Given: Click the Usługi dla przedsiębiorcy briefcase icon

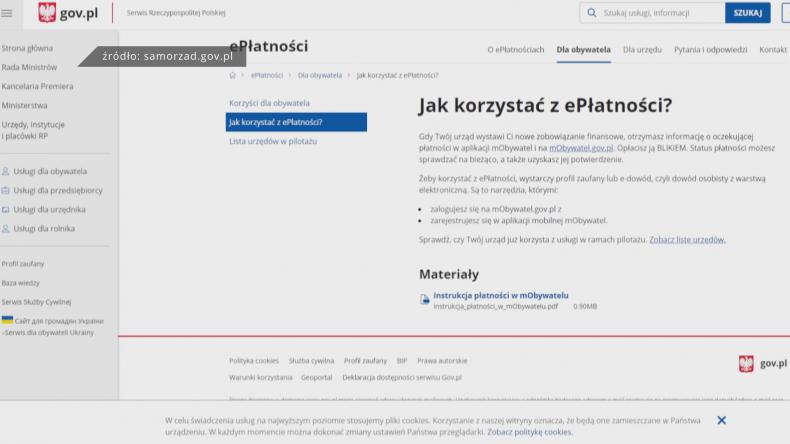Looking at the screenshot, I should click(6, 191).
